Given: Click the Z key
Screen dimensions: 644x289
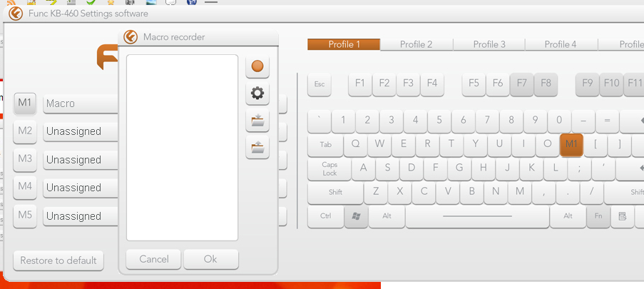Looking at the screenshot, I should click(x=376, y=193).
